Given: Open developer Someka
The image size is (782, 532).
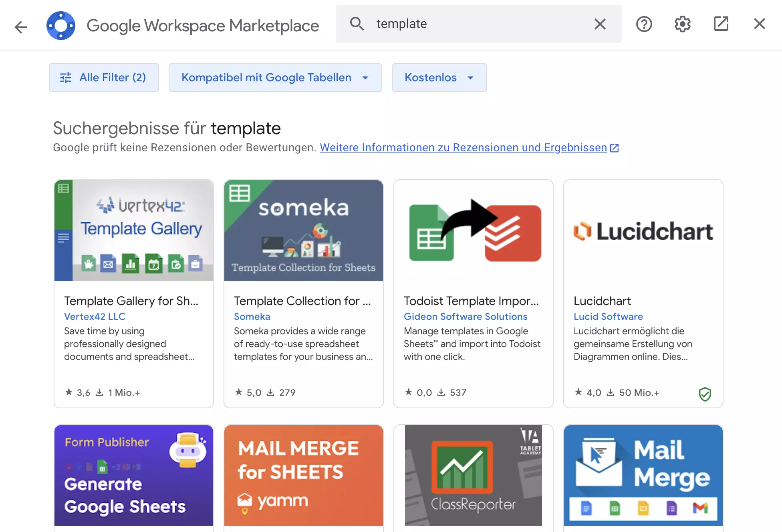Looking at the screenshot, I should 252,317.
